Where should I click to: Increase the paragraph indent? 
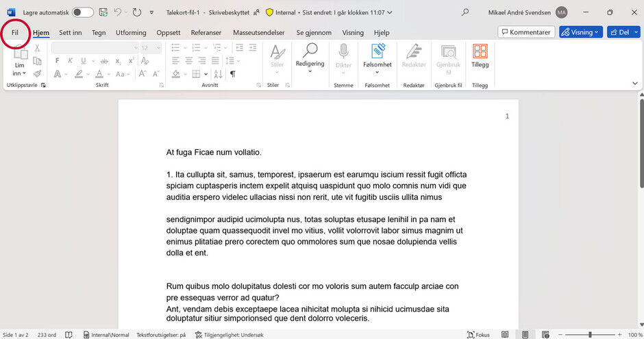pos(253,48)
